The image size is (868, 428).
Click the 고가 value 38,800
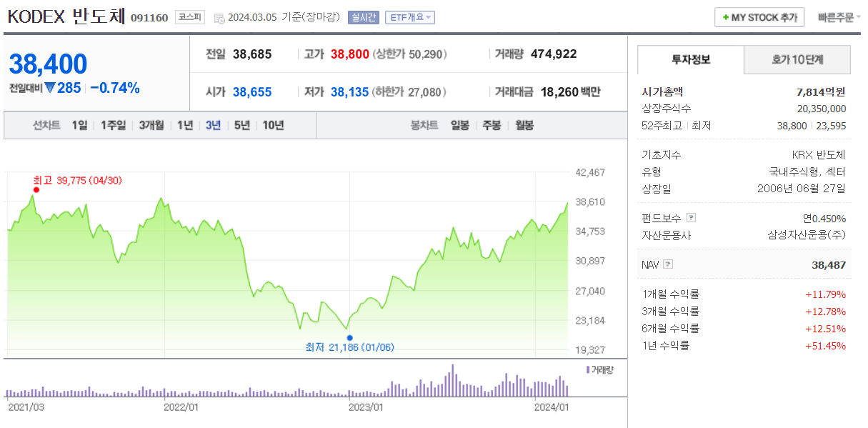coord(350,54)
